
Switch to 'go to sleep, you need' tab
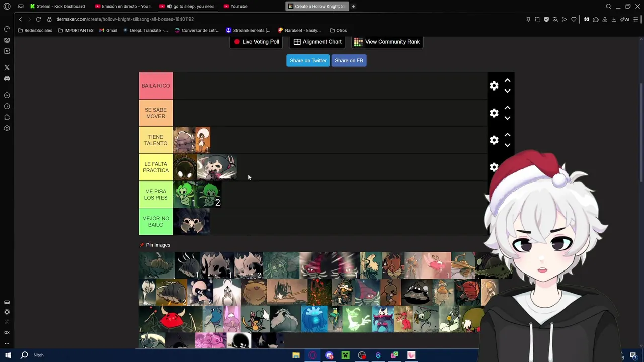188,6
